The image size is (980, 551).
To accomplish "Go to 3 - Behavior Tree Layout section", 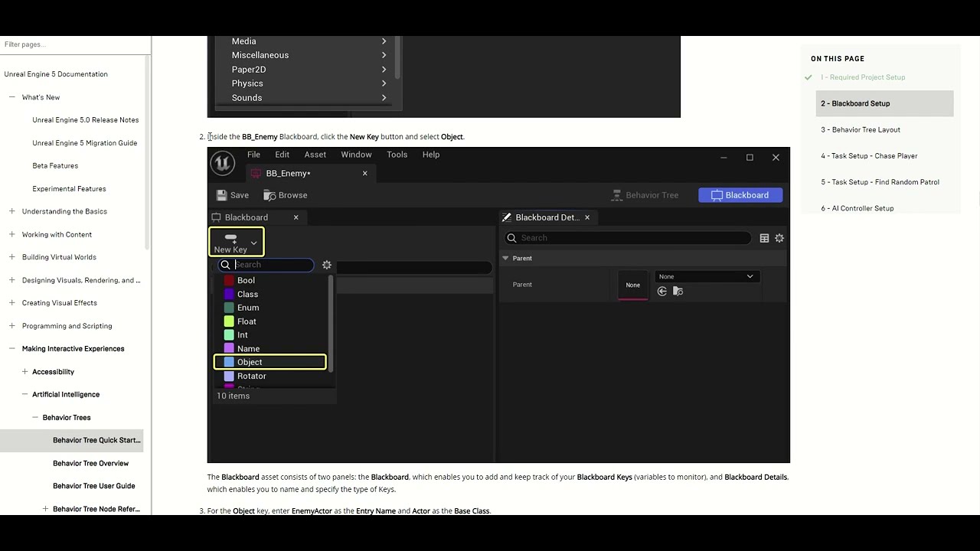I will point(861,130).
